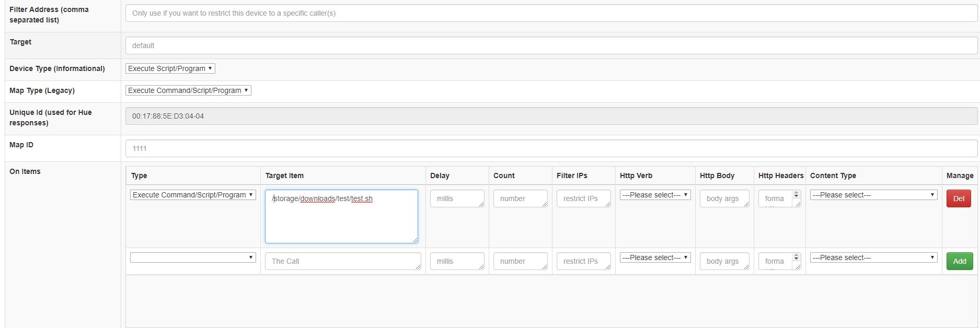Click the Unique Id field
The width and height of the screenshot is (980, 328).
(551, 116)
